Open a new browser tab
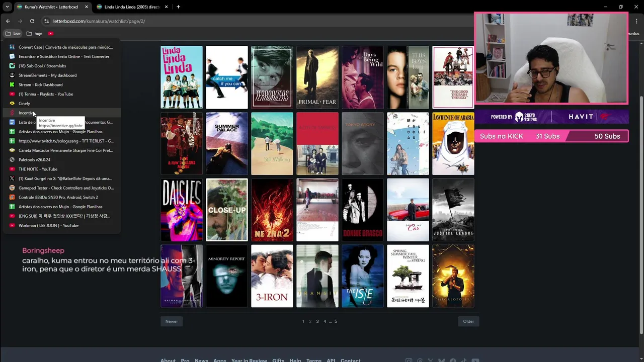644x362 pixels. coord(178,7)
